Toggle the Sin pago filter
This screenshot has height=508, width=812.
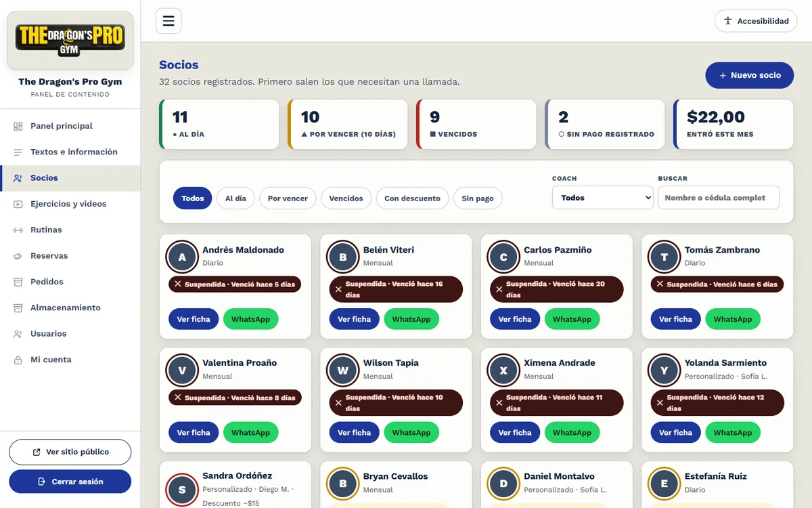tap(478, 198)
